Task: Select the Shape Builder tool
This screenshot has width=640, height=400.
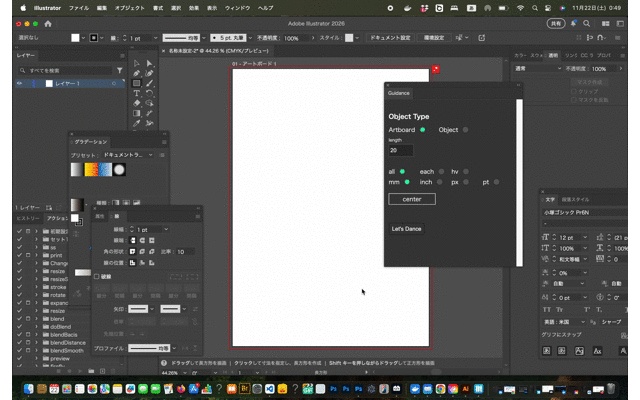Action: tap(149, 103)
